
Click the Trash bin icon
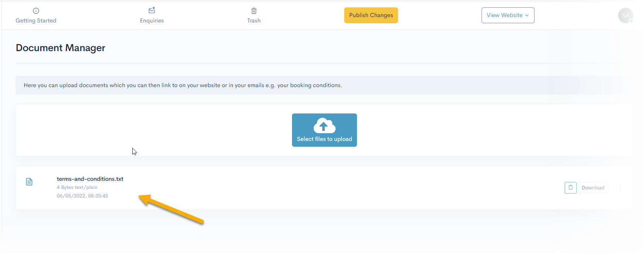click(254, 11)
